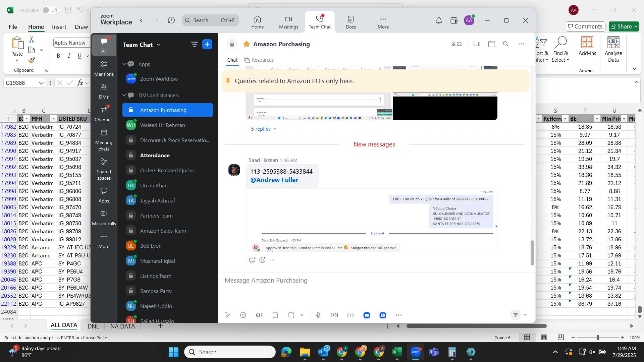Reply to Saad Hassan's message
This screenshot has height=362, width=644.
tap(252, 260)
